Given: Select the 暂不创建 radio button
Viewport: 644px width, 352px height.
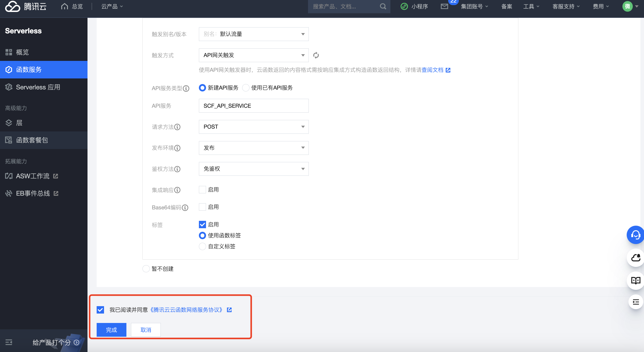Looking at the screenshot, I should [x=146, y=269].
